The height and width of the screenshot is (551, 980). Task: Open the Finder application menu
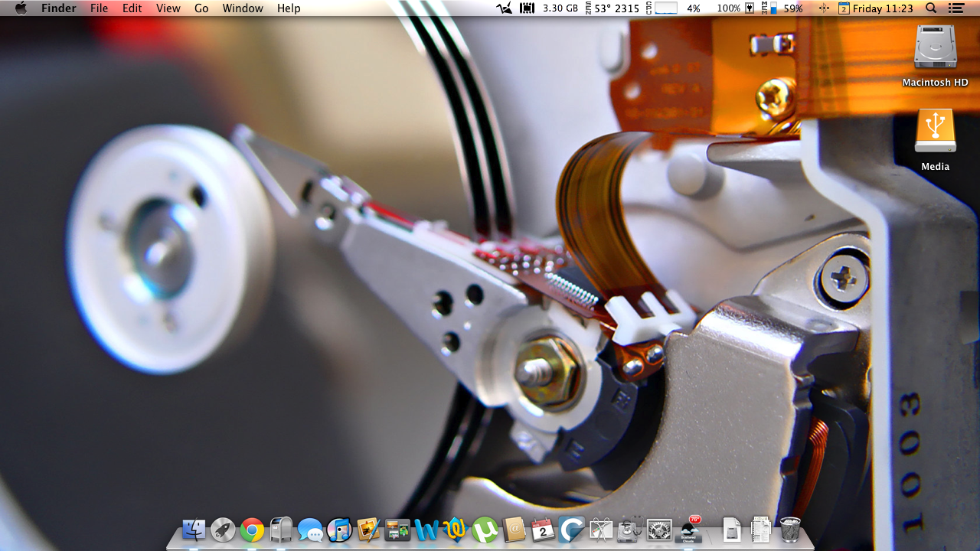click(58, 8)
